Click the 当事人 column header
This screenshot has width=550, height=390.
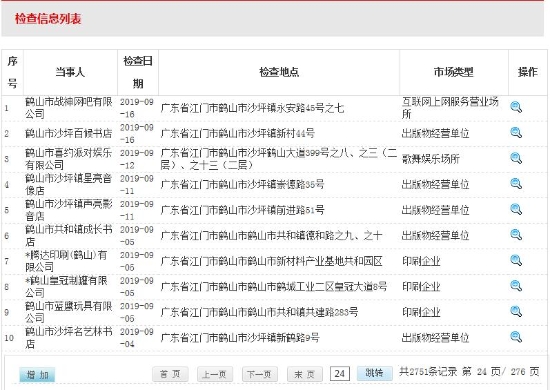[70, 72]
